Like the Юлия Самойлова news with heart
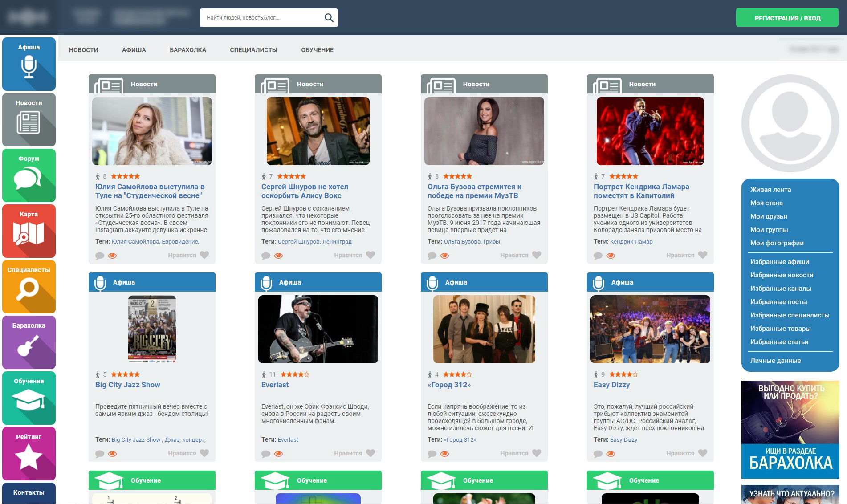847x504 pixels. click(x=204, y=255)
